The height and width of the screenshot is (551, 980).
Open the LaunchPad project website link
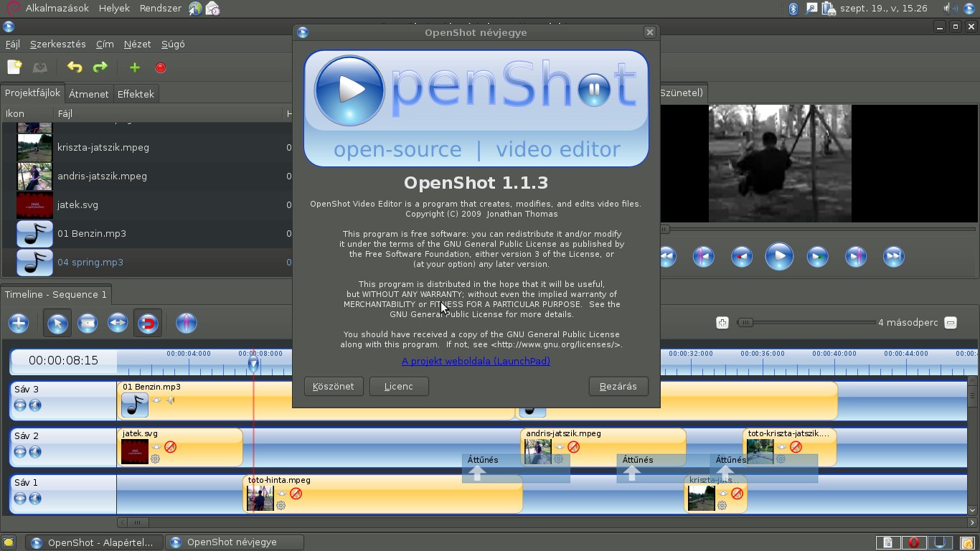pos(476,361)
